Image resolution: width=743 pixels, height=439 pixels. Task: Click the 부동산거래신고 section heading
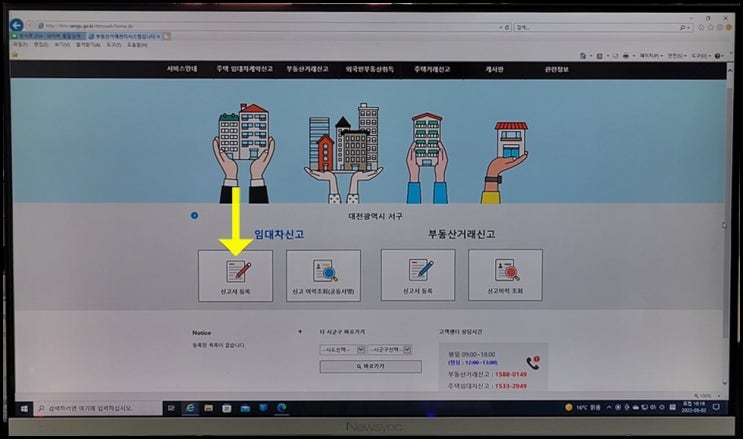click(x=462, y=234)
